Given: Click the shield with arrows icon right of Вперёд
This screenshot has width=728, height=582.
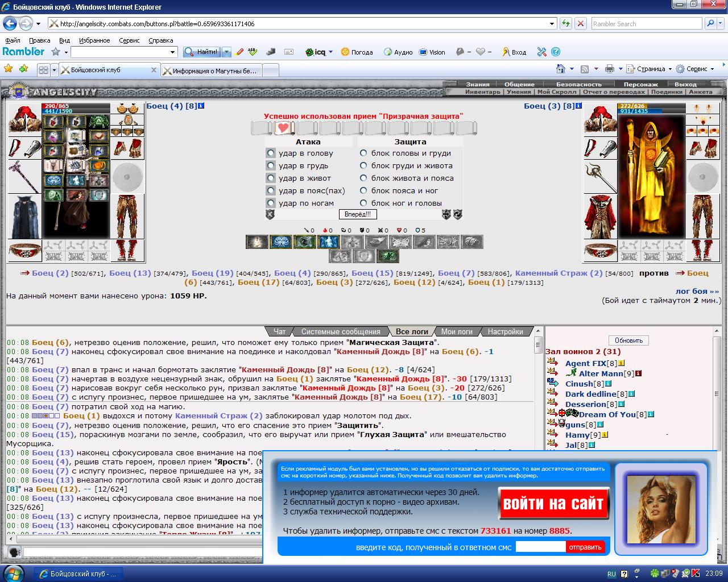Looking at the screenshot, I should 447,214.
